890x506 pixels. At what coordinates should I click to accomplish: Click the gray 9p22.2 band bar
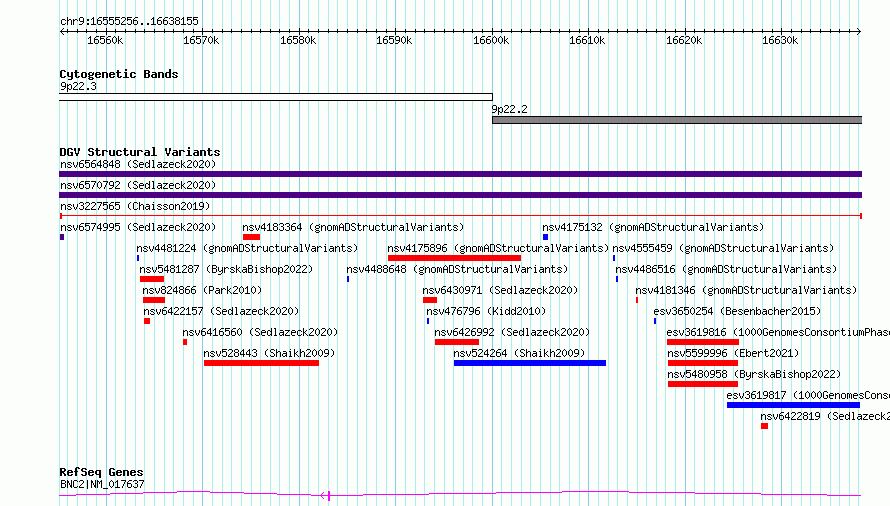pyautogui.click(x=677, y=120)
